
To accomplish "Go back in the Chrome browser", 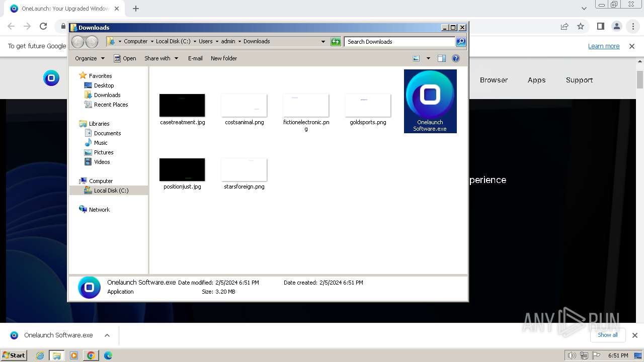I will click(11, 27).
